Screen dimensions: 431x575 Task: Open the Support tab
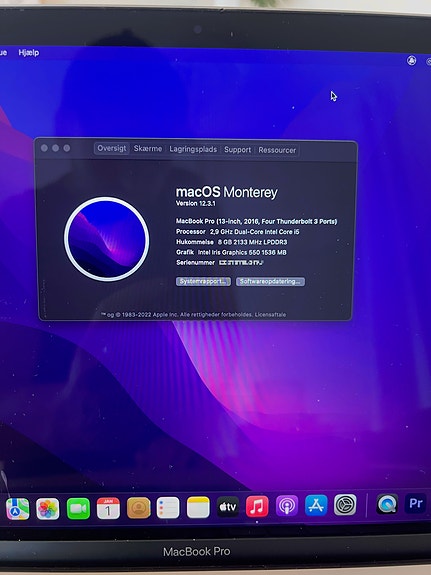tap(238, 150)
